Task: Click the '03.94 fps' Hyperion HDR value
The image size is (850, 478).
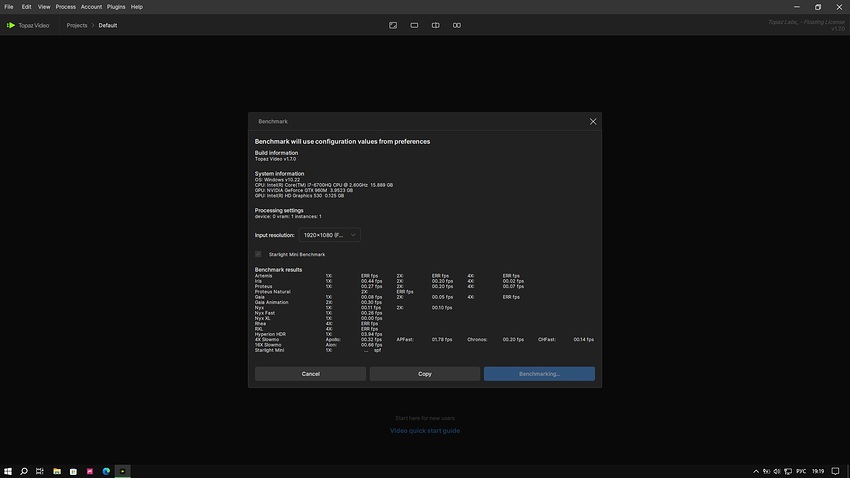Action: 371,334
